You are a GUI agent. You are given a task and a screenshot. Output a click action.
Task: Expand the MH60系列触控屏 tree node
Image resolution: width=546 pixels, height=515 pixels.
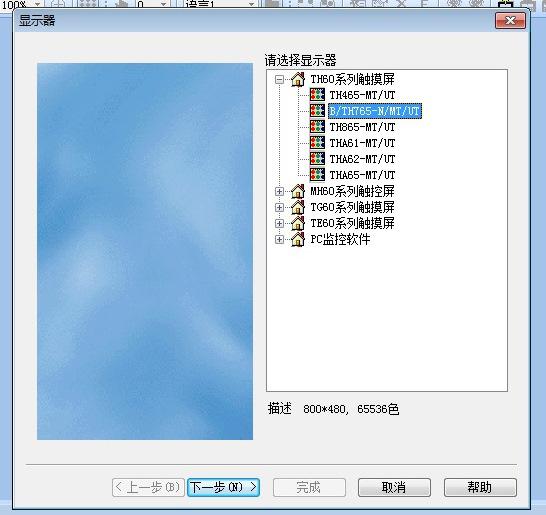click(279, 192)
